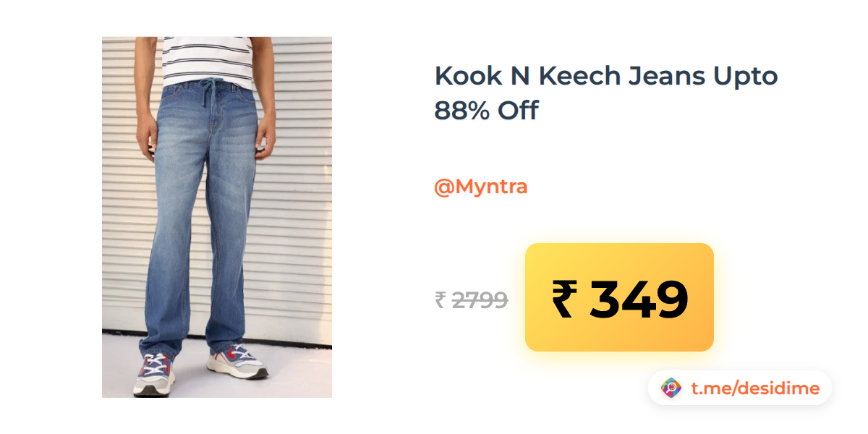Image resolution: width=868 pixels, height=434 pixels.
Task: Click the Kook N Keech Jeans title
Action: point(570,75)
